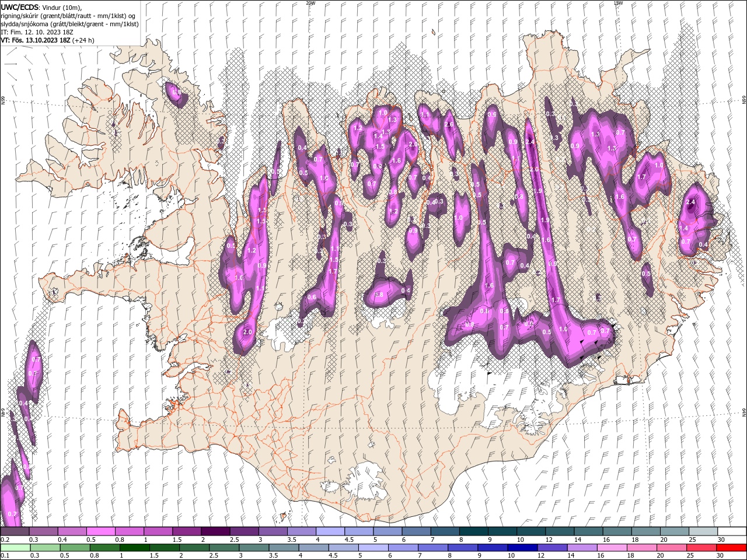Screen dimensions: 747x560
Task: Select the darkest purple upper swatch starting at 2
Action: [x=215, y=531]
